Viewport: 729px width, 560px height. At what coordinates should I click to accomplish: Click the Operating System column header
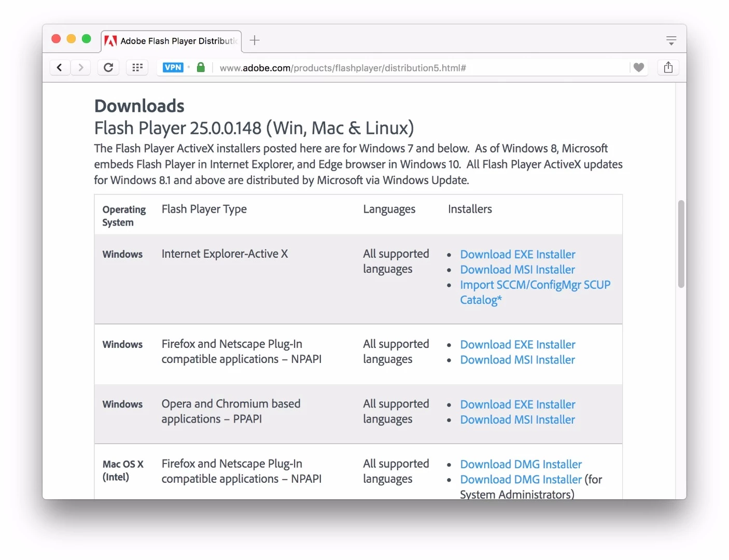pos(124,216)
